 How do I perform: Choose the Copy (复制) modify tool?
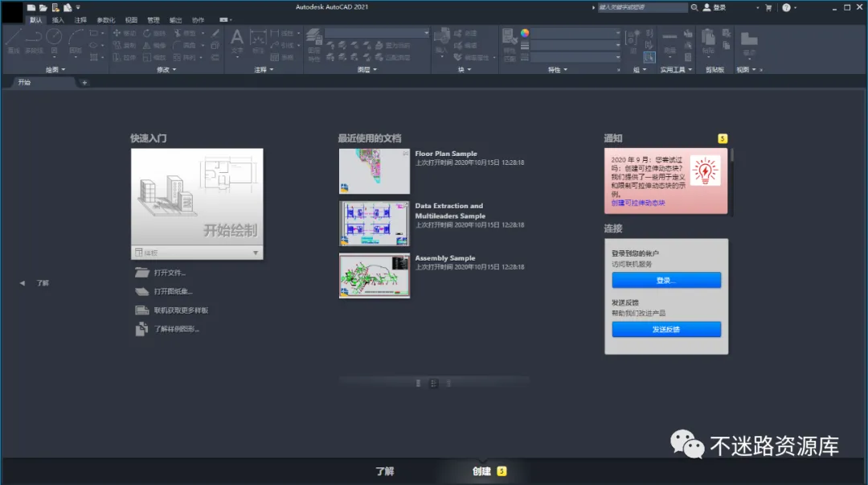pos(124,46)
